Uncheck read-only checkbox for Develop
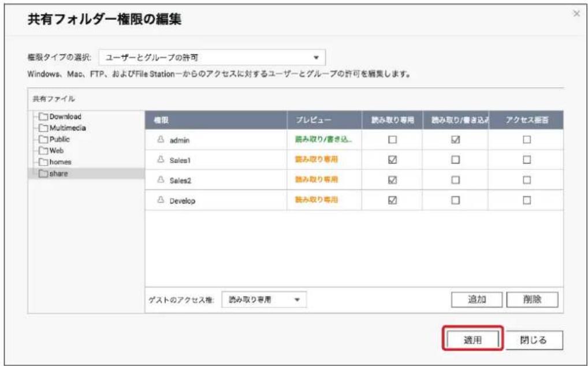Viewport: 588px width, 366px height. (x=392, y=200)
